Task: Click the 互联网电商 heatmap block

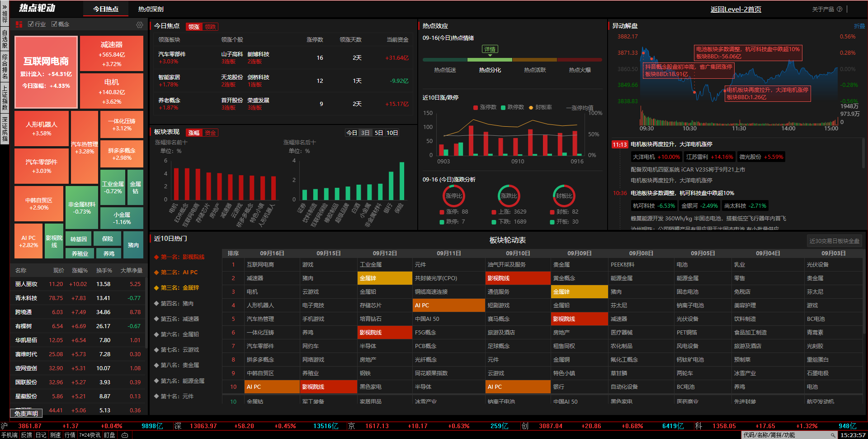Action: 46,72
